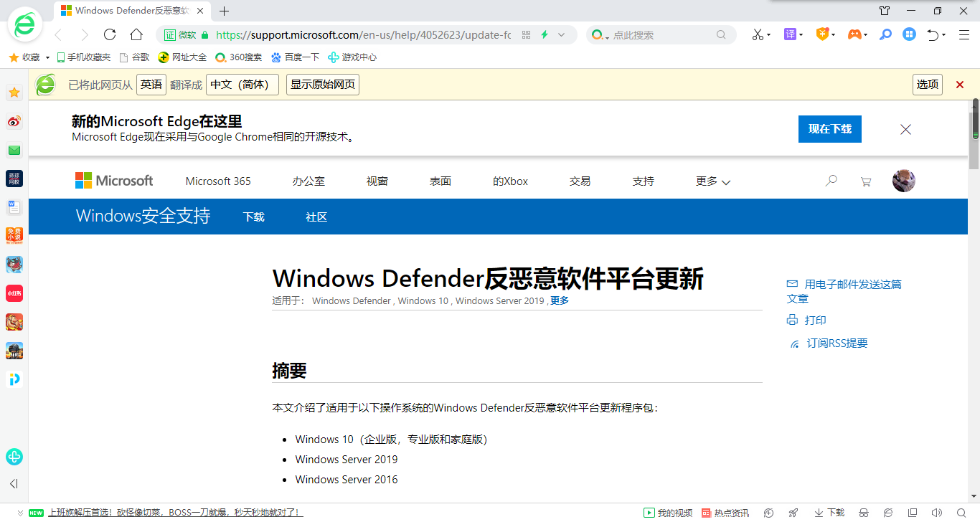Click the 用电子邮件发送这篇文章 link
Viewport: 980px width, 522px height.
click(844, 291)
